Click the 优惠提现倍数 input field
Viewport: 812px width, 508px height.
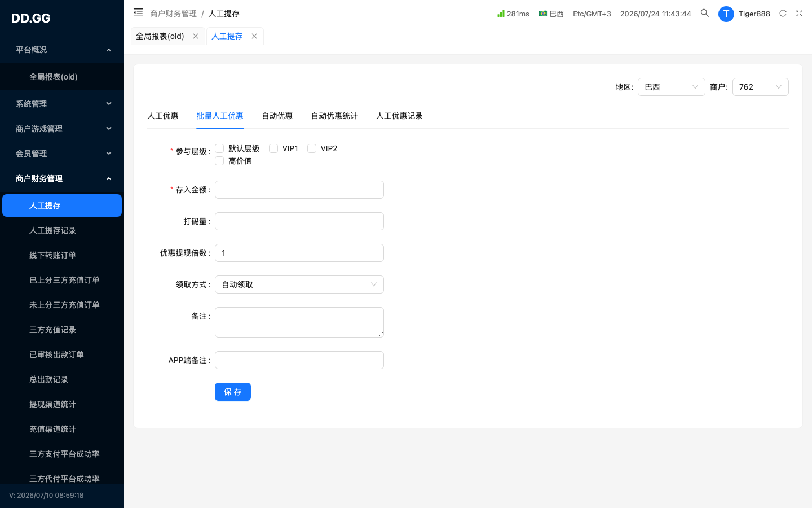tap(299, 253)
